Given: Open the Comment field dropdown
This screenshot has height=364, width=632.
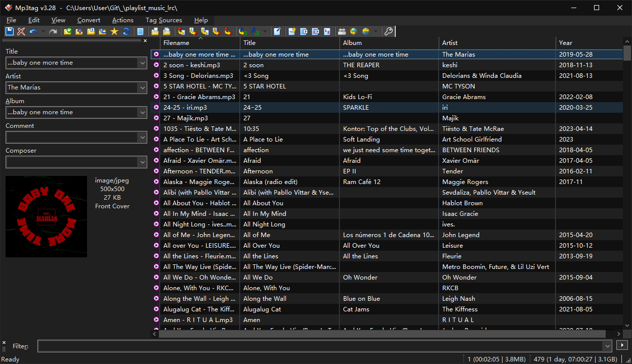Looking at the screenshot, I should 142,137.
